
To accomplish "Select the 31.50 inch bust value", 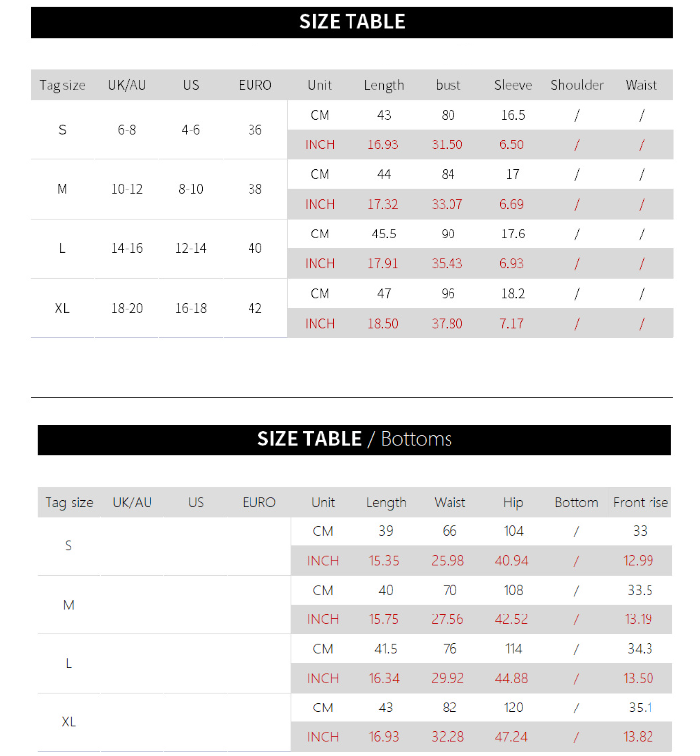I will (x=448, y=144).
